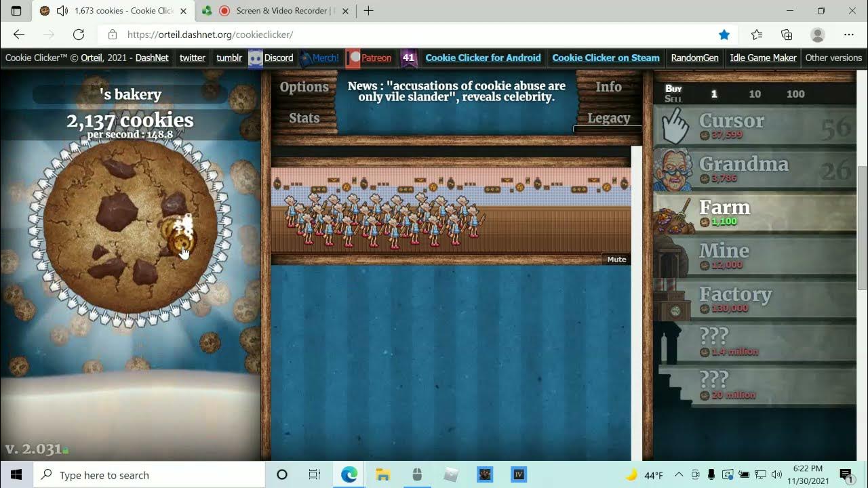Open the notification center

coord(846,474)
